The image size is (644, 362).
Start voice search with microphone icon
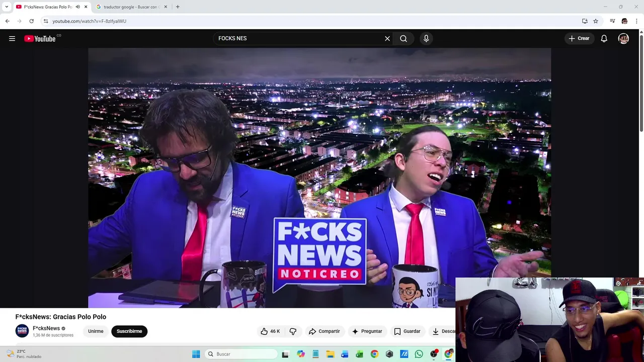coord(426,38)
